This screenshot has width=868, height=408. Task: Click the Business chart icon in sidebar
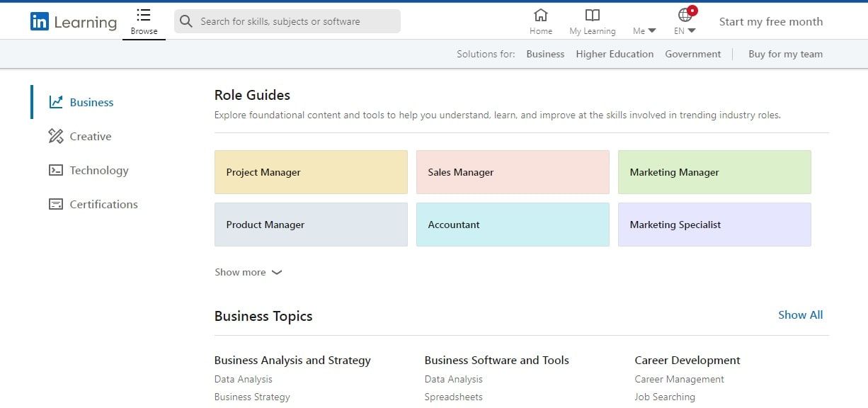(56, 102)
